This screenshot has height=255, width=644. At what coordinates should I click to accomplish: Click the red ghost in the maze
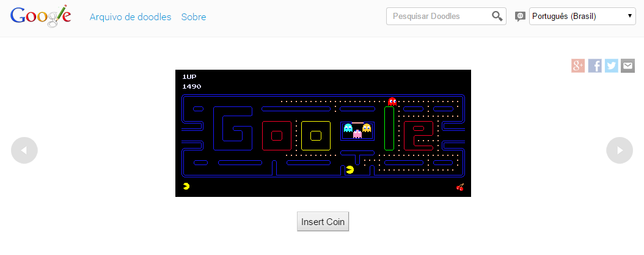click(392, 101)
